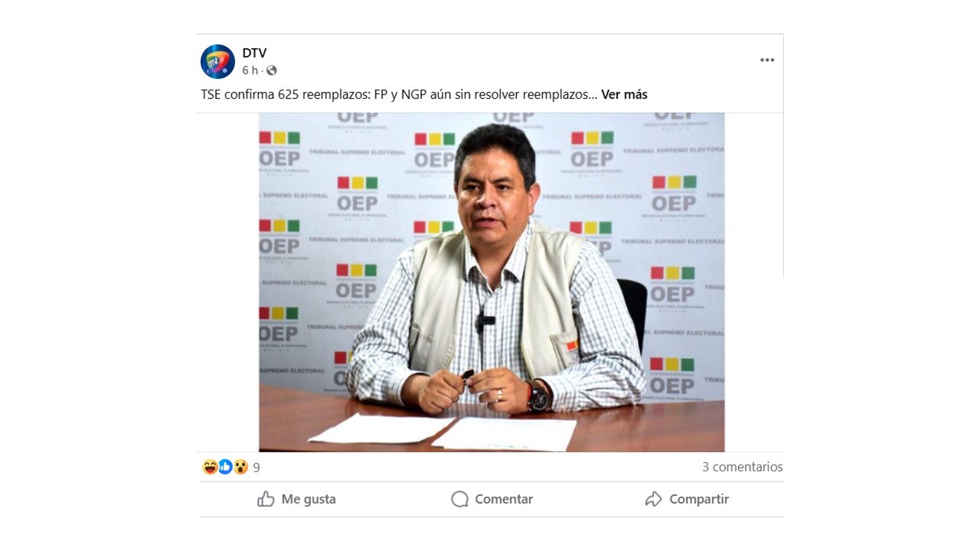Open the post's 6 h timestamp
This screenshot has height=551, width=980.
tap(250, 70)
